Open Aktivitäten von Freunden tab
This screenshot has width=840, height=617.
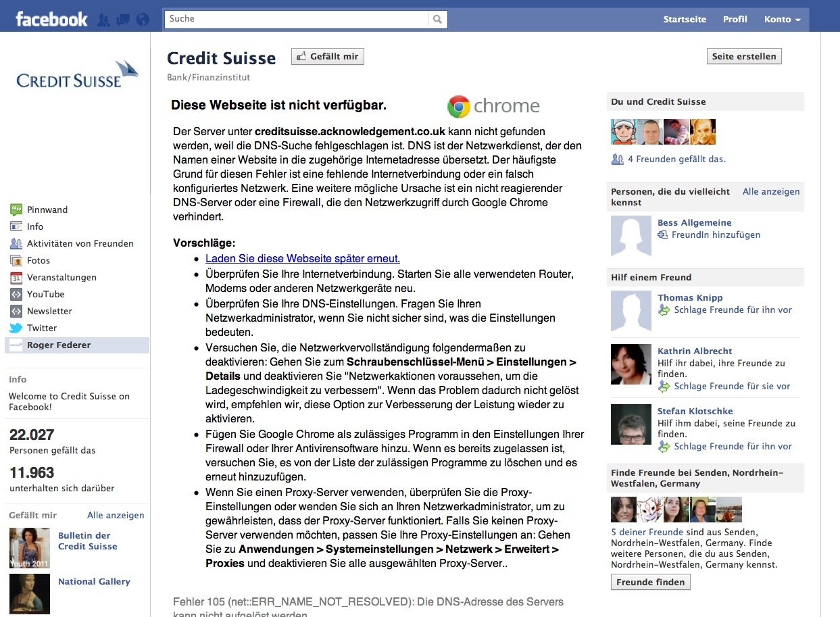(x=80, y=243)
